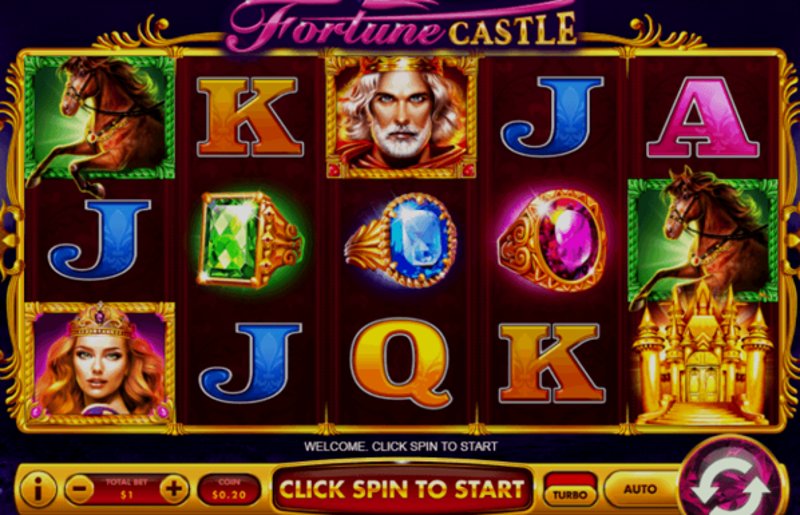Increase total bet with plus button
Screen dimensions: 800x515
(x=174, y=489)
